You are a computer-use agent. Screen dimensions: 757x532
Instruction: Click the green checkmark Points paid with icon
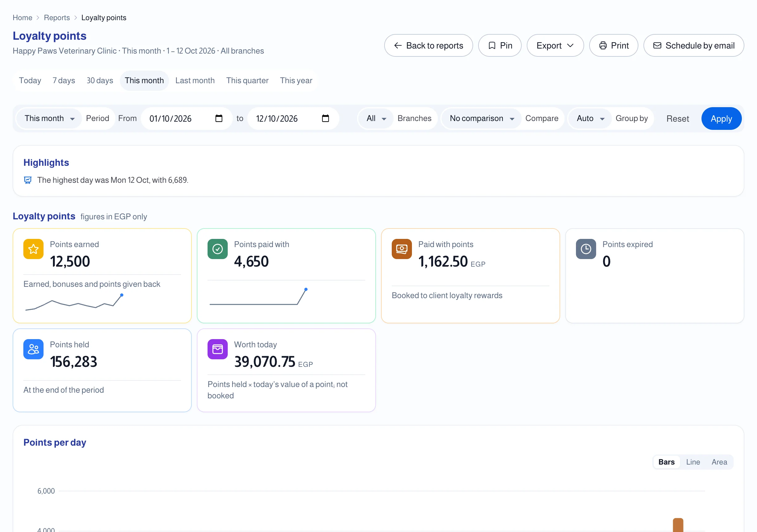coord(218,249)
